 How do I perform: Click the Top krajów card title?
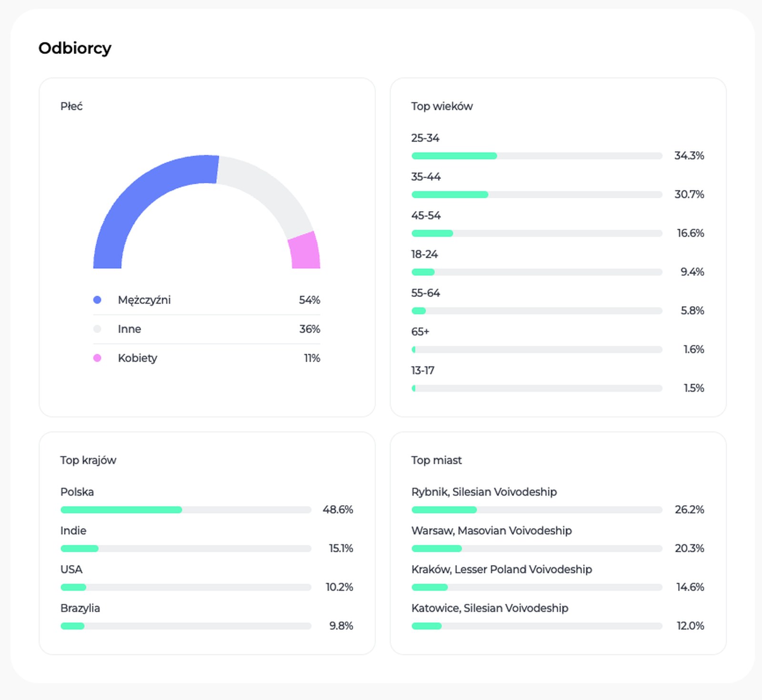coord(88,460)
